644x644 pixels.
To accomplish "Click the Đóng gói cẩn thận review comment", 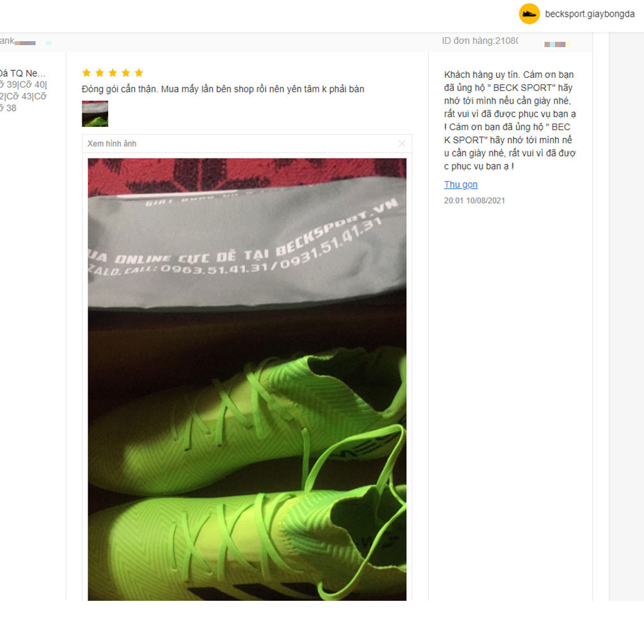I will pos(223,89).
